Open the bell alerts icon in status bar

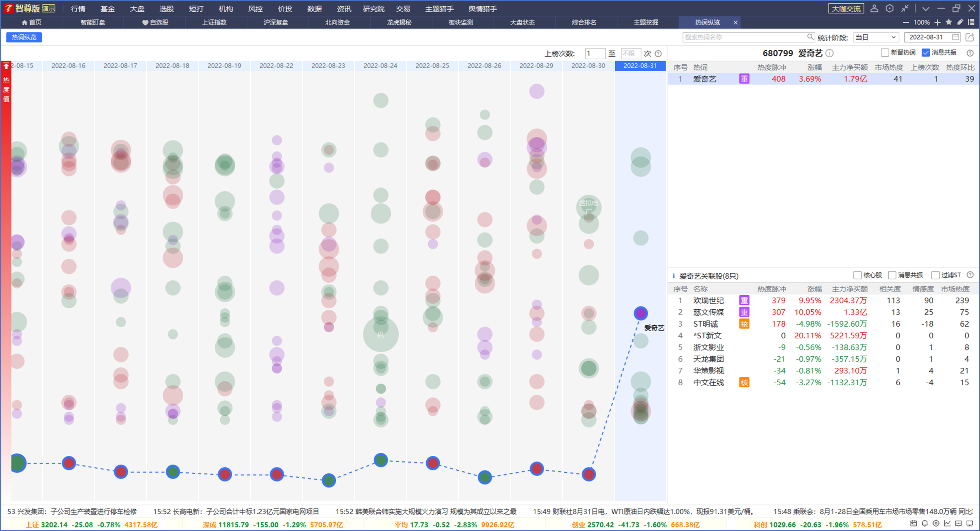(x=925, y=524)
